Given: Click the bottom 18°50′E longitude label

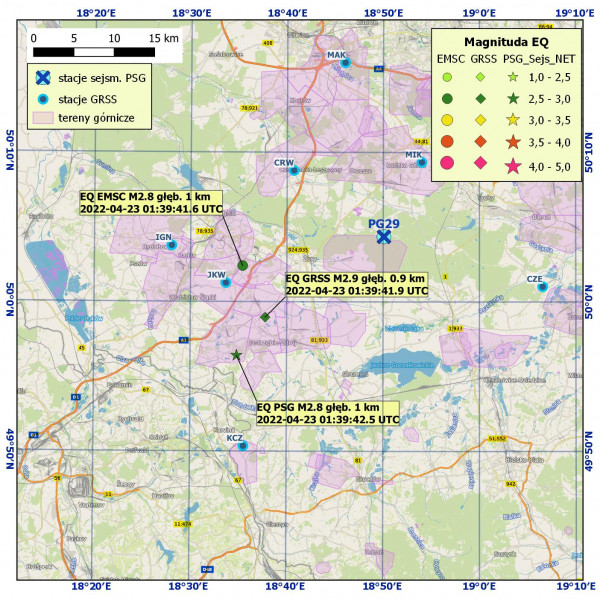Looking at the screenshot, I should [383, 586].
